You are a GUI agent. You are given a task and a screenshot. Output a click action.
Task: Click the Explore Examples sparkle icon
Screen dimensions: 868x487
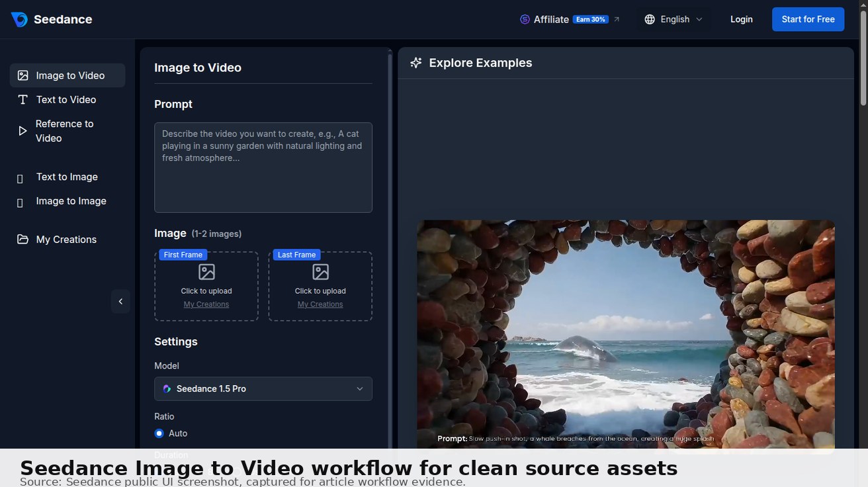[x=416, y=63]
